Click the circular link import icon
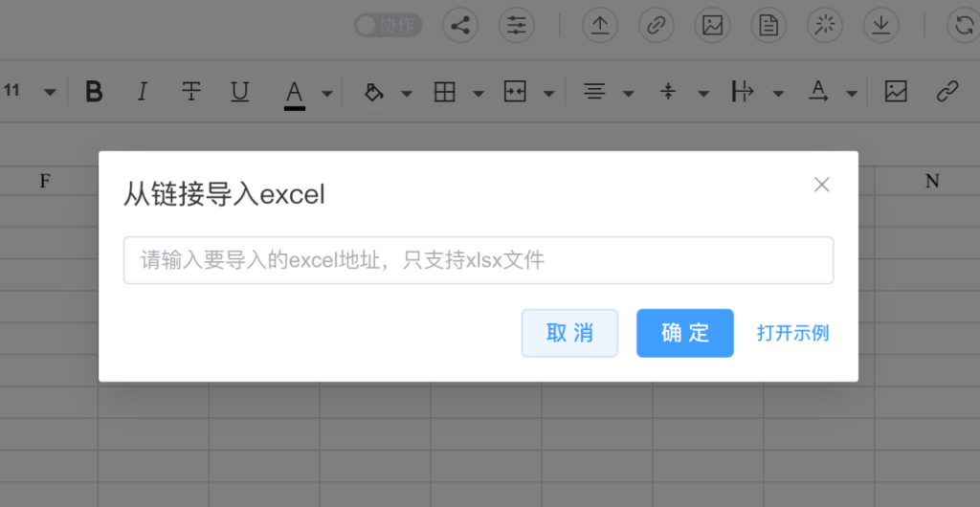The width and height of the screenshot is (980, 507). pos(656,26)
